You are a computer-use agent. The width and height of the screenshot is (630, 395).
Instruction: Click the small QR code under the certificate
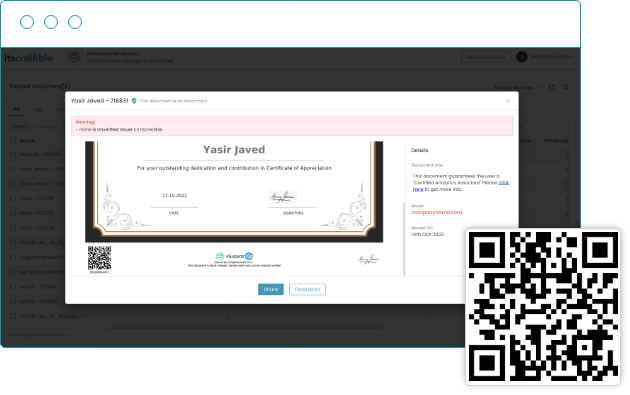coord(99,258)
